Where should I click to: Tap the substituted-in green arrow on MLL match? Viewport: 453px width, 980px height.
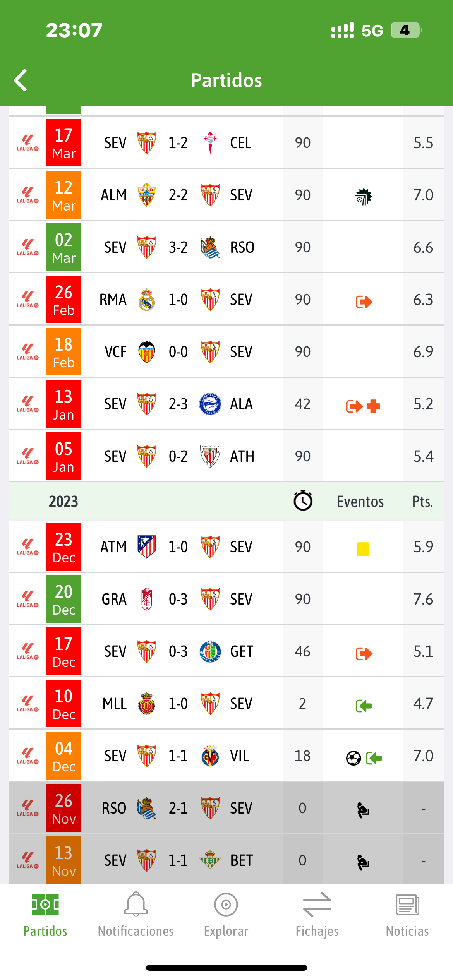click(364, 706)
